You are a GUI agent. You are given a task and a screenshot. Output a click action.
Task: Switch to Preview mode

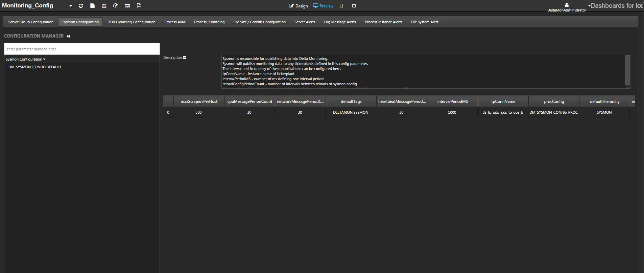pos(323,6)
